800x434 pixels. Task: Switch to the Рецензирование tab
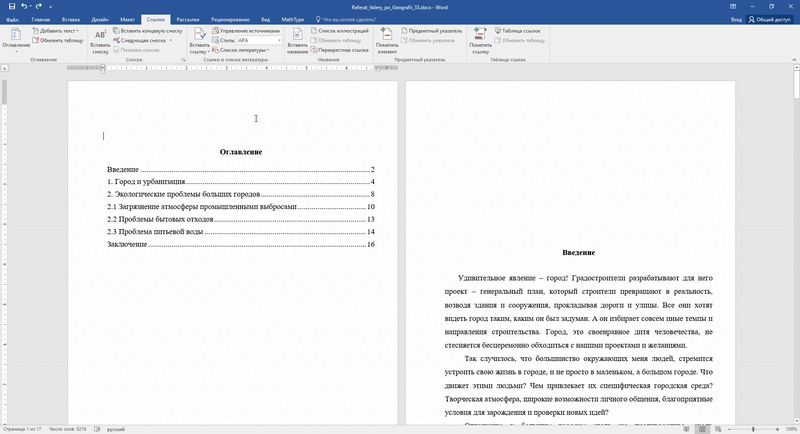(x=230, y=19)
